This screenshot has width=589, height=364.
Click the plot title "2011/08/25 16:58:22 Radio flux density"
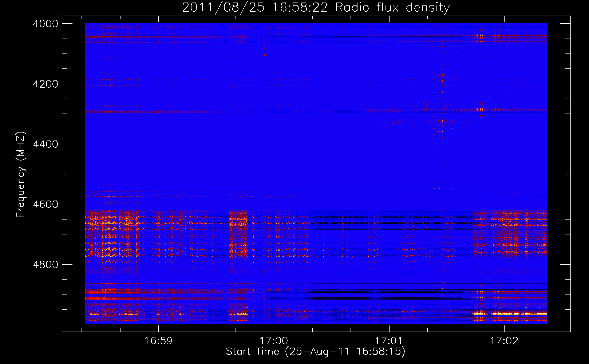(316, 7)
